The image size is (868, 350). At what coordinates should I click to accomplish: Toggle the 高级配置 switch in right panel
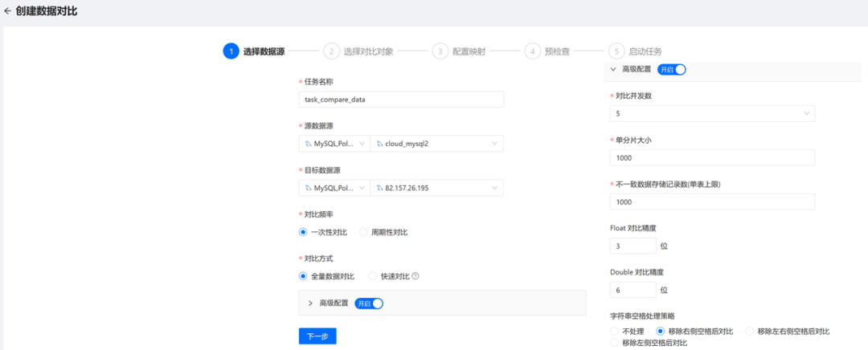pos(672,70)
